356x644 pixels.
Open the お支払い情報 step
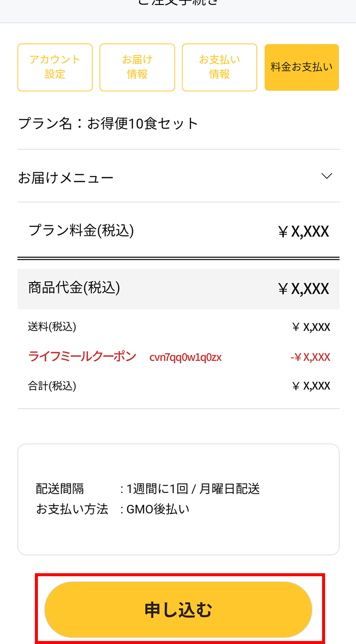(x=219, y=67)
